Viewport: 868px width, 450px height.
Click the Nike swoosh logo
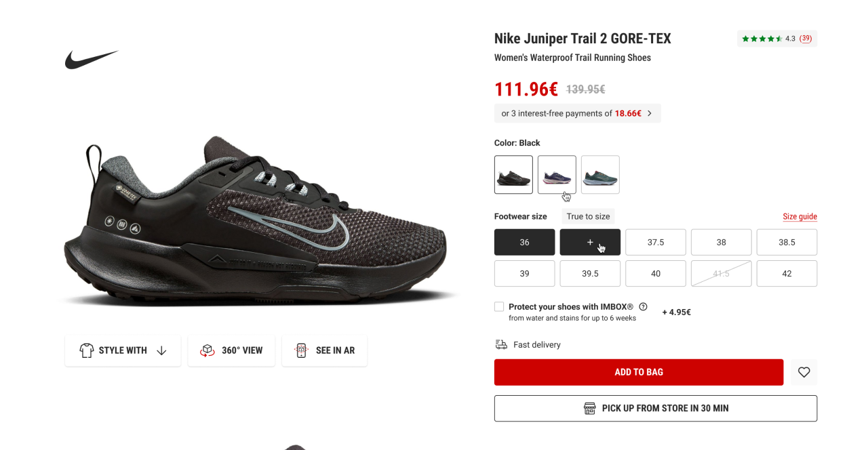92,60
